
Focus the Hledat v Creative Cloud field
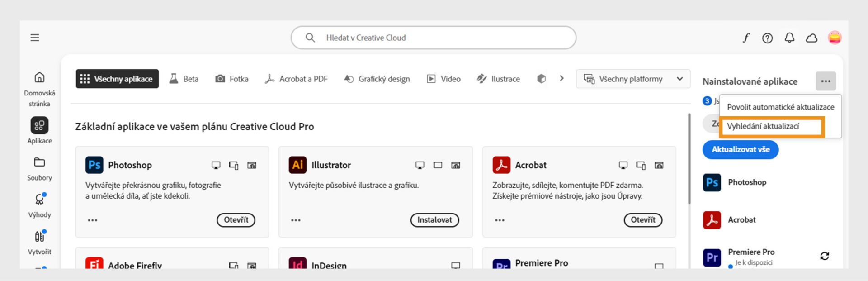[x=433, y=38]
